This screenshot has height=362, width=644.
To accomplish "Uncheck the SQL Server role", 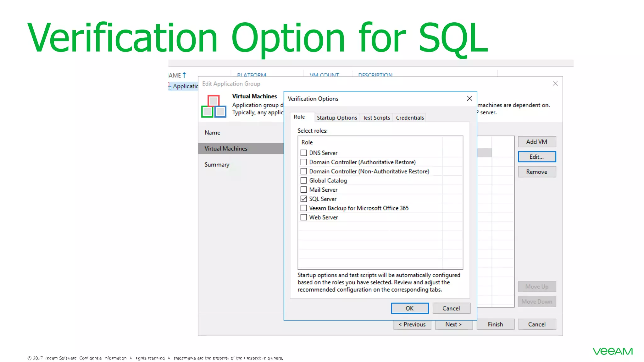I will (303, 199).
